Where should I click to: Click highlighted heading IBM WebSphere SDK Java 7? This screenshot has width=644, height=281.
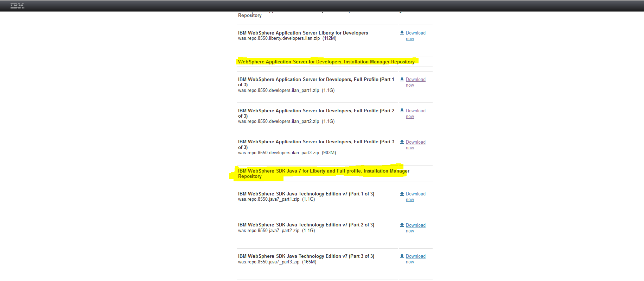(x=324, y=174)
